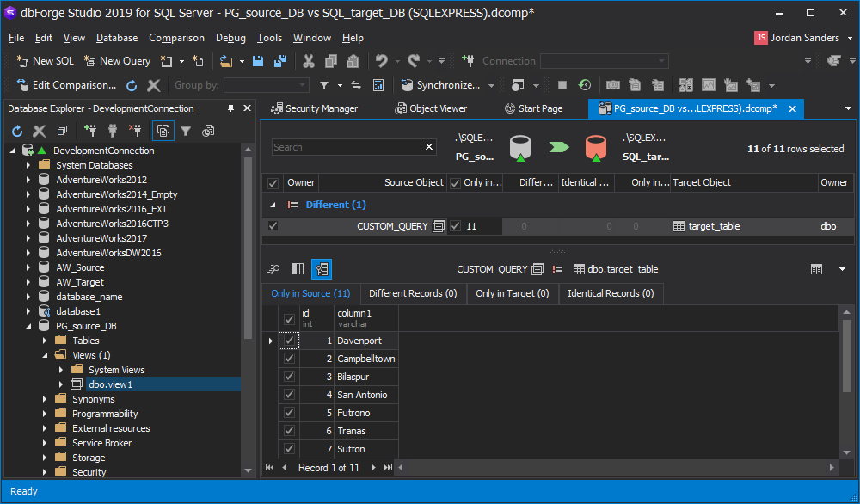Select the Only in Target (0) tab
860x504 pixels.
[x=513, y=293]
